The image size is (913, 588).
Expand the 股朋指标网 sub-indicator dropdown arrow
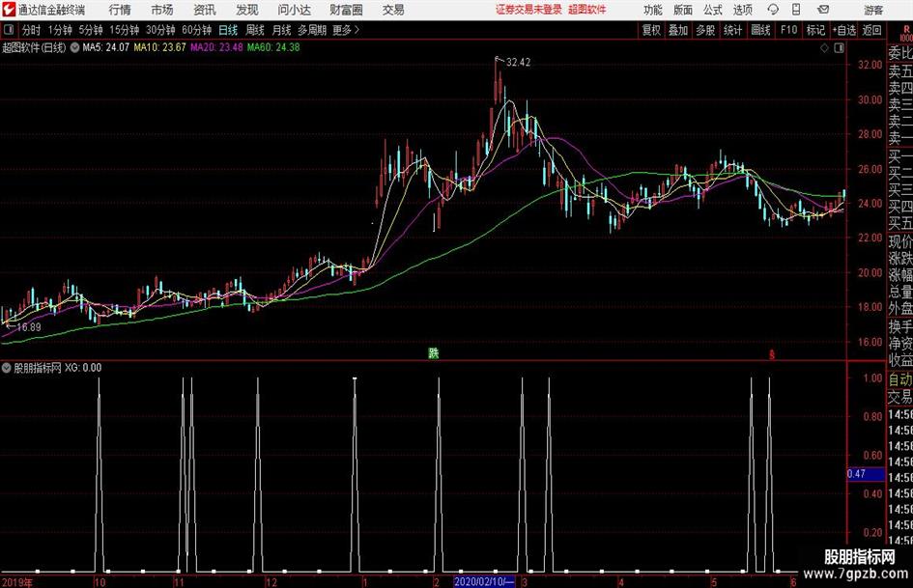7,368
